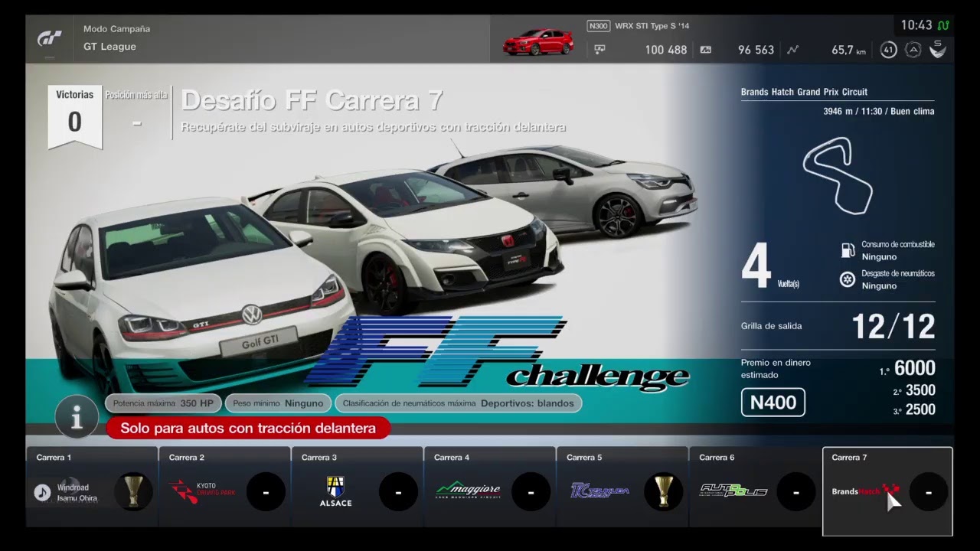Select the Carrera 2 Kyoto Driving Park tab
This screenshot has height=551, width=980.
[224, 487]
